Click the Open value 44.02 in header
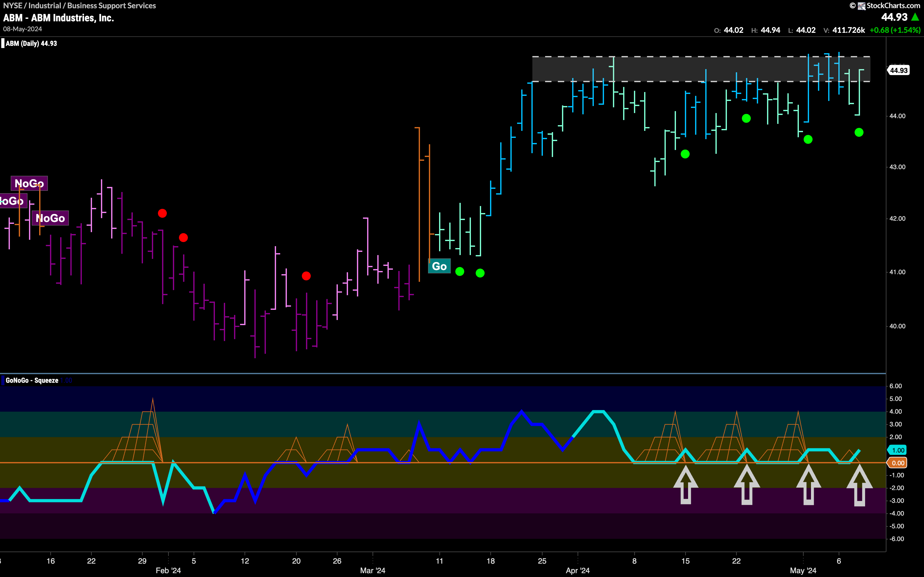The image size is (924, 577). (x=734, y=30)
